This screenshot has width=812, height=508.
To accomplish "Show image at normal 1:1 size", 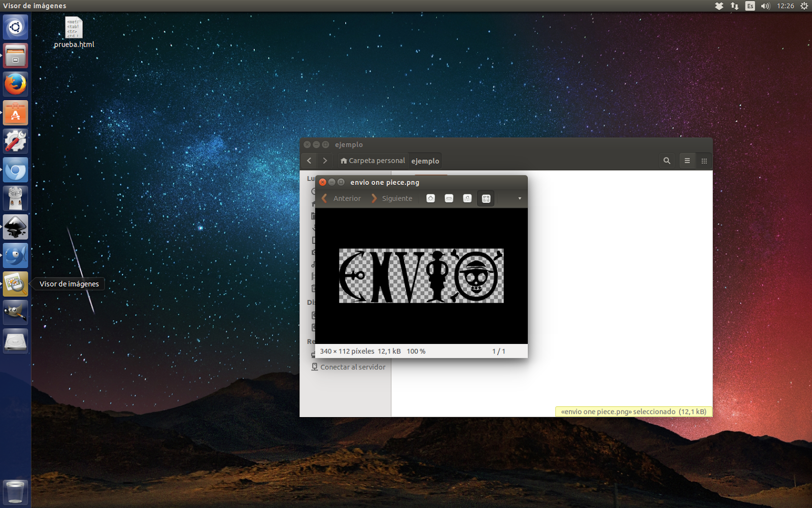I will click(467, 199).
